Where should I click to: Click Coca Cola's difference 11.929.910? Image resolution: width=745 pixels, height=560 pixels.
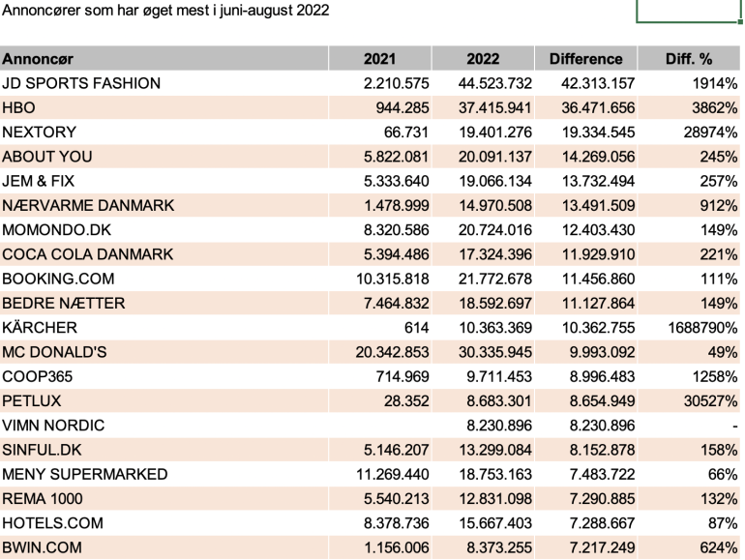598,254
